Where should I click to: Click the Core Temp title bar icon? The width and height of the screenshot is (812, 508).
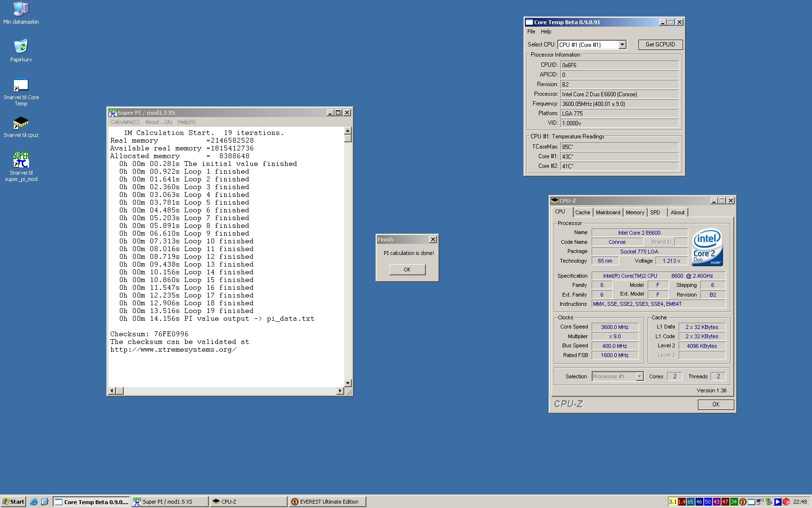pyautogui.click(x=529, y=22)
